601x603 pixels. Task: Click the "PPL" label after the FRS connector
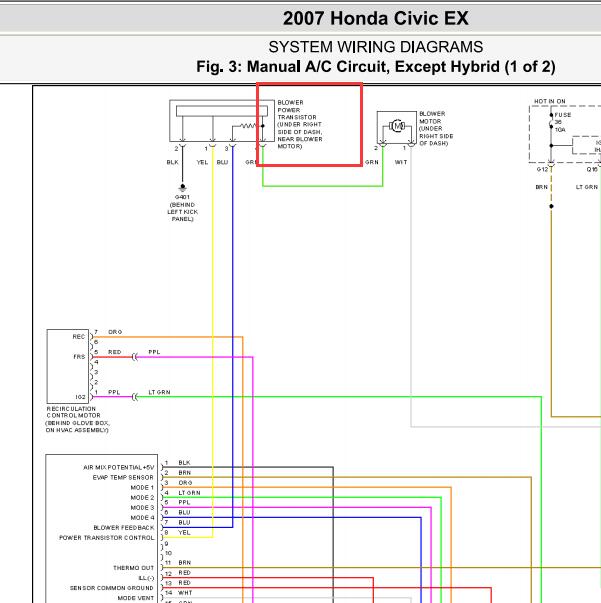click(154, 352)
